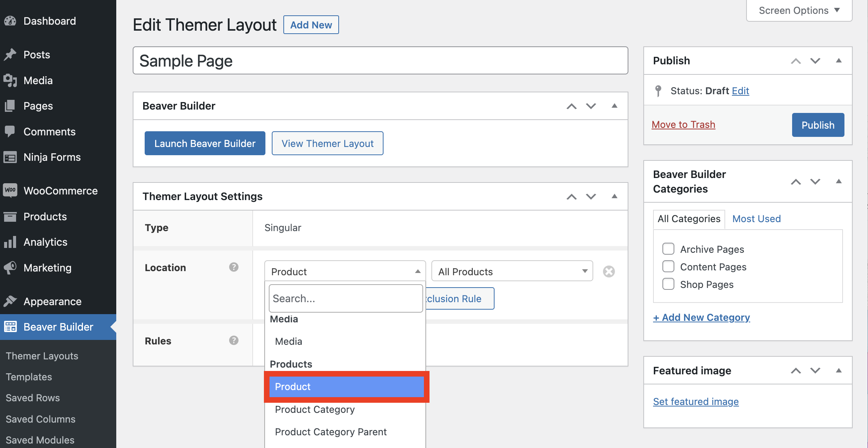
Task: Check the Shop Pages category checkbox
Action: coord(668,284)
